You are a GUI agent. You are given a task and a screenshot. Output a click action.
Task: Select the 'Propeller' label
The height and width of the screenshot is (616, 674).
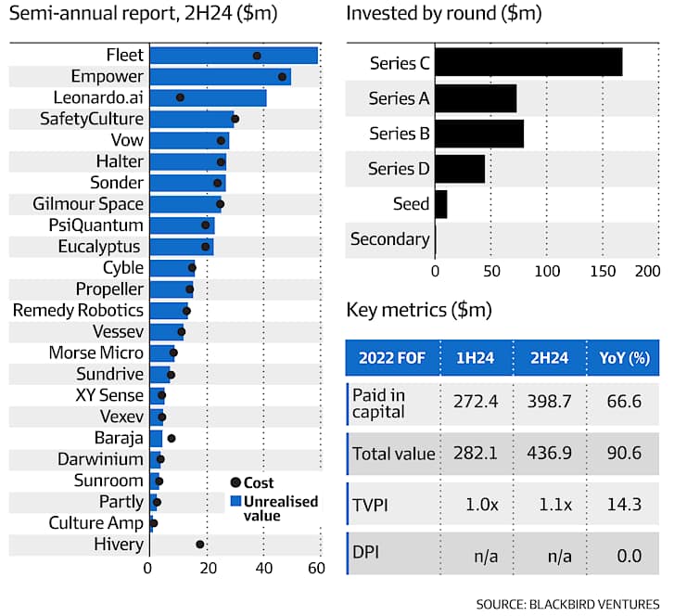pyautogui.click(x=109, y=289)
